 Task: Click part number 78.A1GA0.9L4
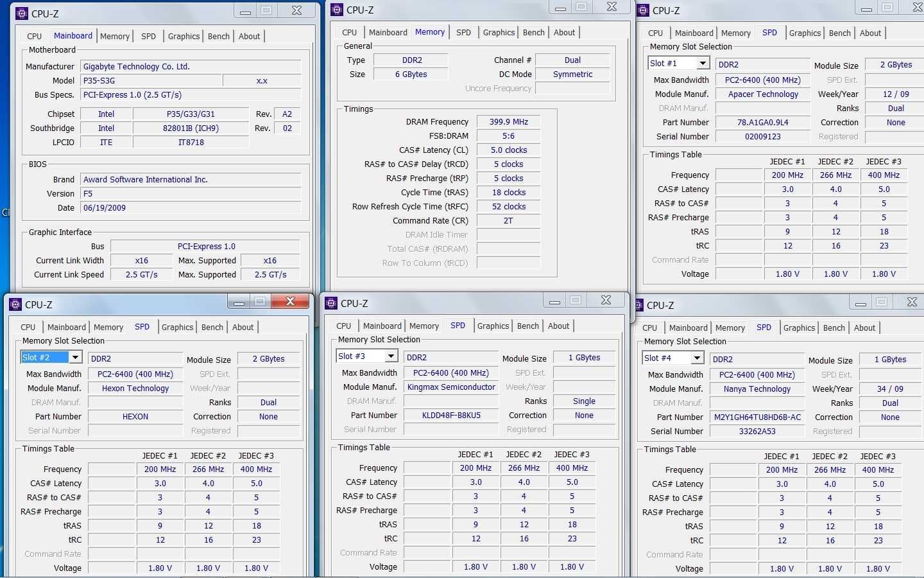tap(763, 122)
